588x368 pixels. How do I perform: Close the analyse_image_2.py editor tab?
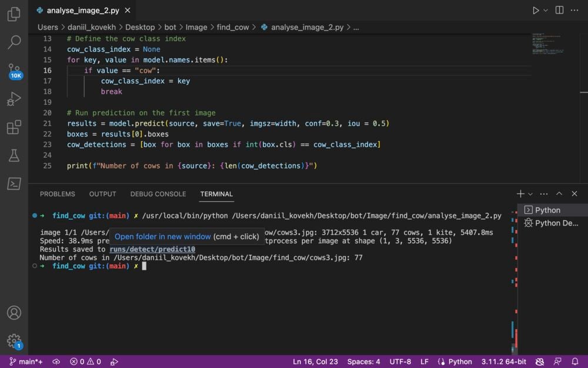[x=128, y=11]
